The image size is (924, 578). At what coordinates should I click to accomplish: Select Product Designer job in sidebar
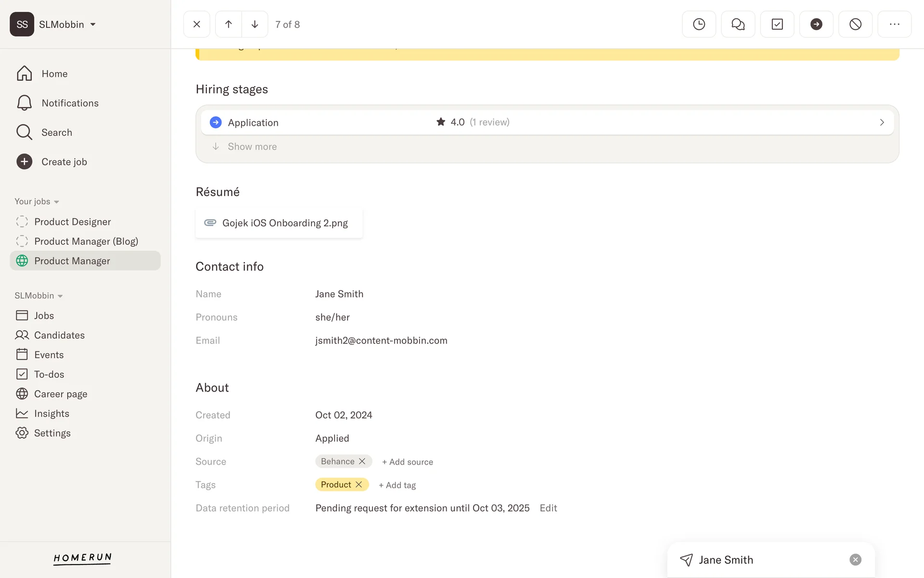[72, 222]
